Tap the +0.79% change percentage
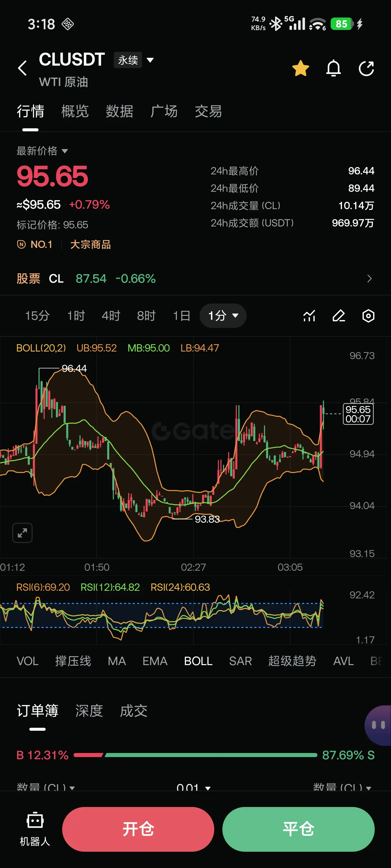 89,205
